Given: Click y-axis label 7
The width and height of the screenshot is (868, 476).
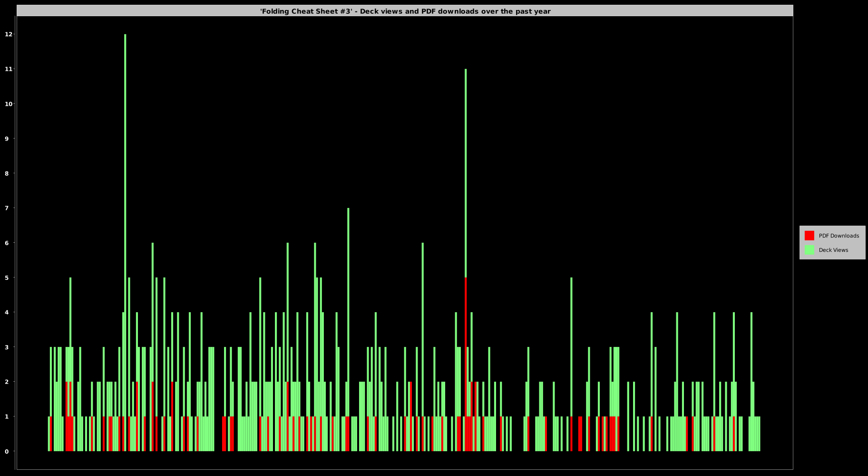Looking at the screenshot, I should point(7,208).
